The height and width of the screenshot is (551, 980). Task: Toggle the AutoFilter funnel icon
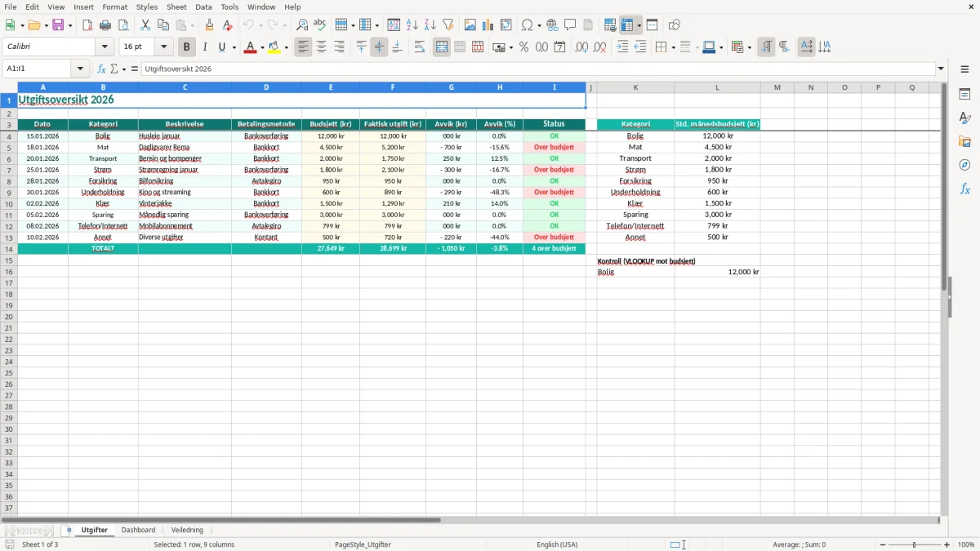[x=448, y=25]
